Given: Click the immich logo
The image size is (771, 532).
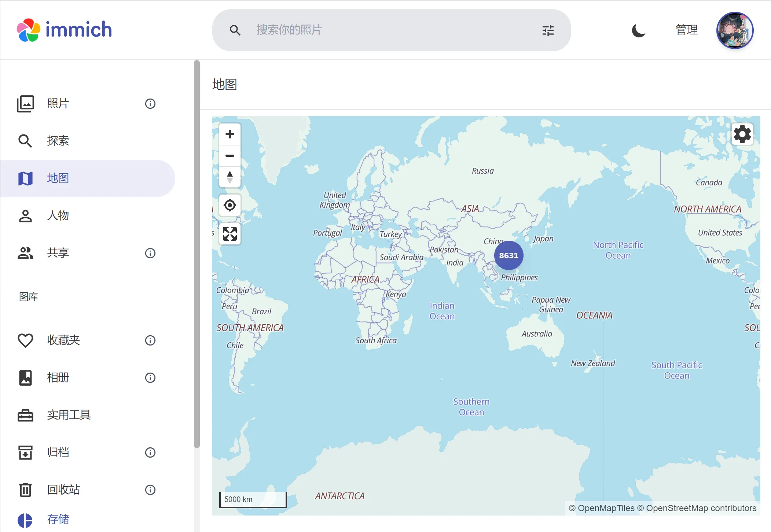Looking at the screenshot, I should pyautogui.click(x=65, y=30).
